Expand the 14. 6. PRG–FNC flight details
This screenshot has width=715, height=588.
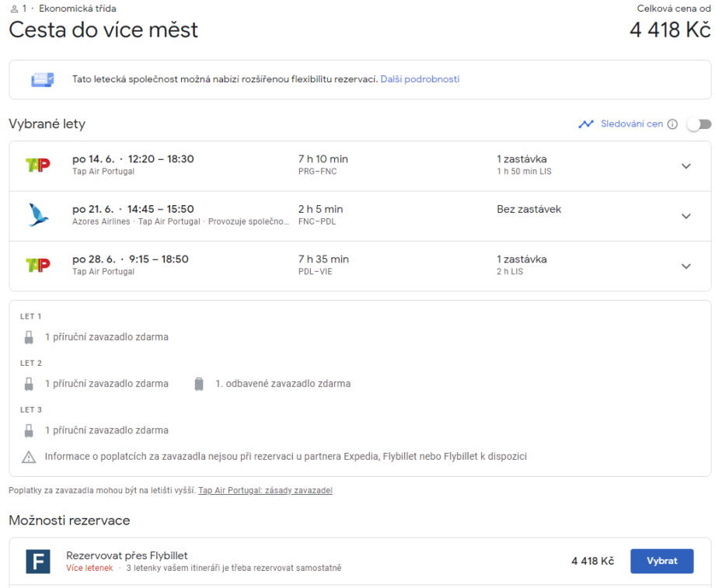pos(685,166)
